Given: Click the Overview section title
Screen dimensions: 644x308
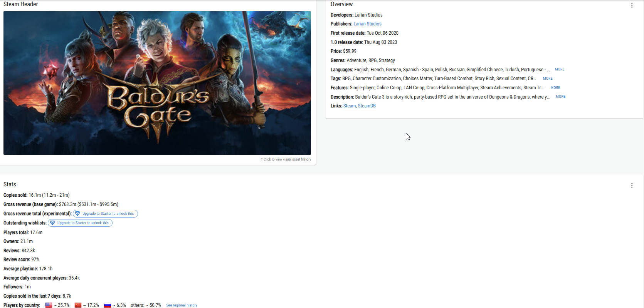Looking at the screenshot, I should tap(341, 4).
